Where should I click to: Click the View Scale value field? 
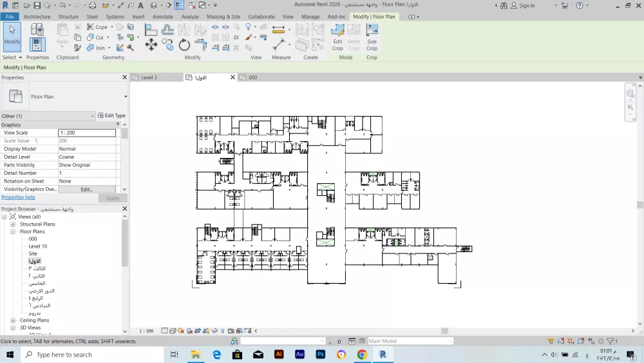(87, 133)
